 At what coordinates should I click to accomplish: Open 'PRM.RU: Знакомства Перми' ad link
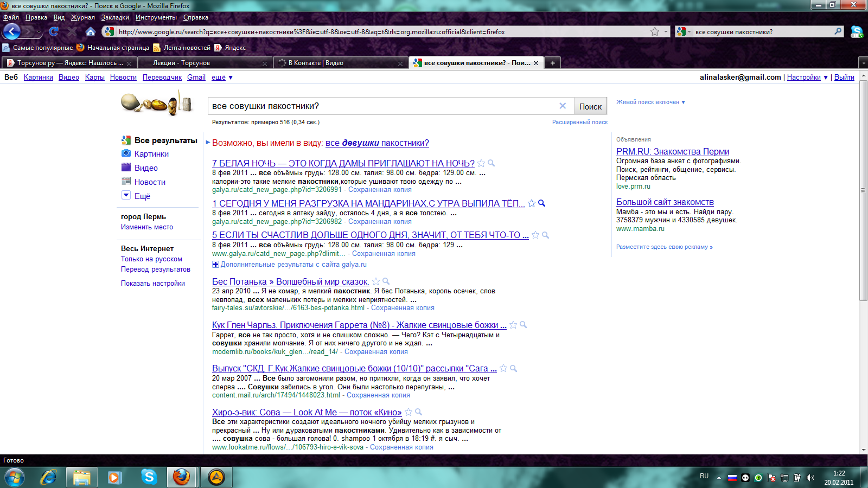tap(673, 152)
